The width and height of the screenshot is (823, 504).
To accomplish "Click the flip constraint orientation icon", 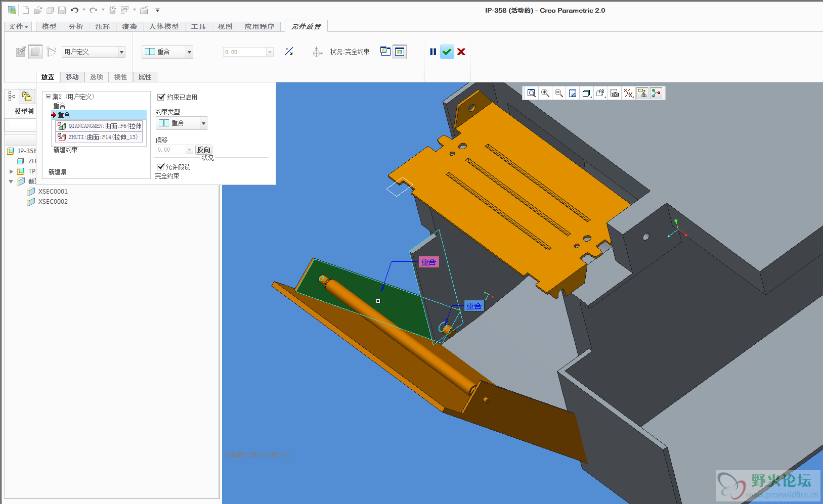I will [289, 52].
